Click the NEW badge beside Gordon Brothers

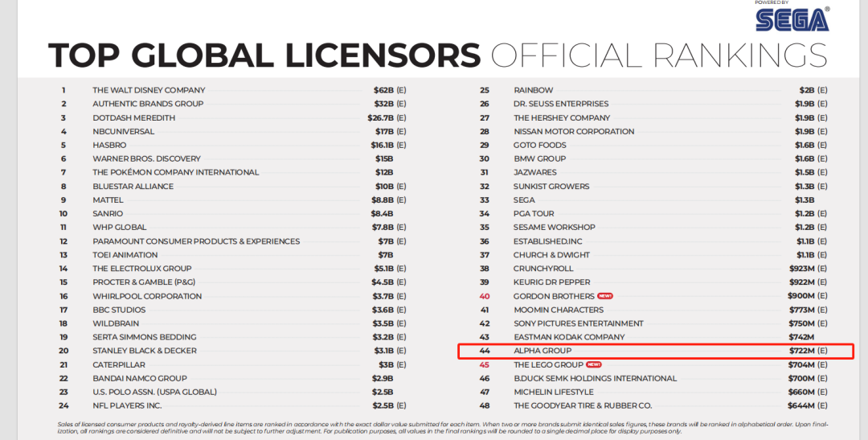(604, 296)
